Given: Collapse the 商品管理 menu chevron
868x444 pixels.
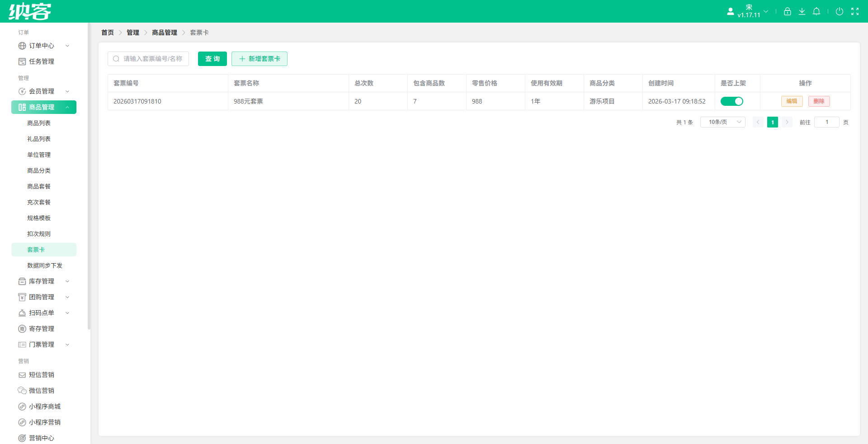Looking at the screenshot, I should pos(67,107).
